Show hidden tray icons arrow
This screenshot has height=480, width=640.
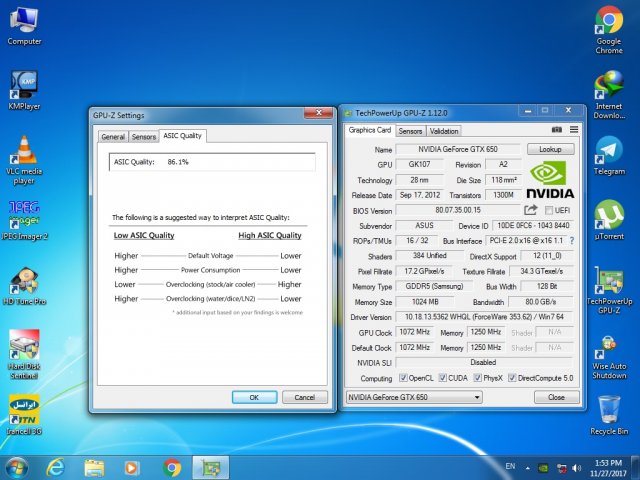pyautogui.click(x=528, y=468)
